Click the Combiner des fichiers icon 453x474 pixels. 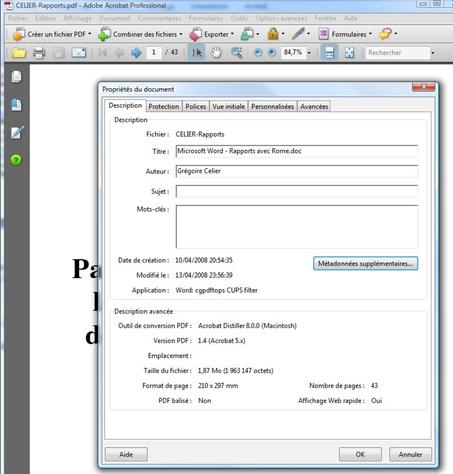(x=104, y=34)
